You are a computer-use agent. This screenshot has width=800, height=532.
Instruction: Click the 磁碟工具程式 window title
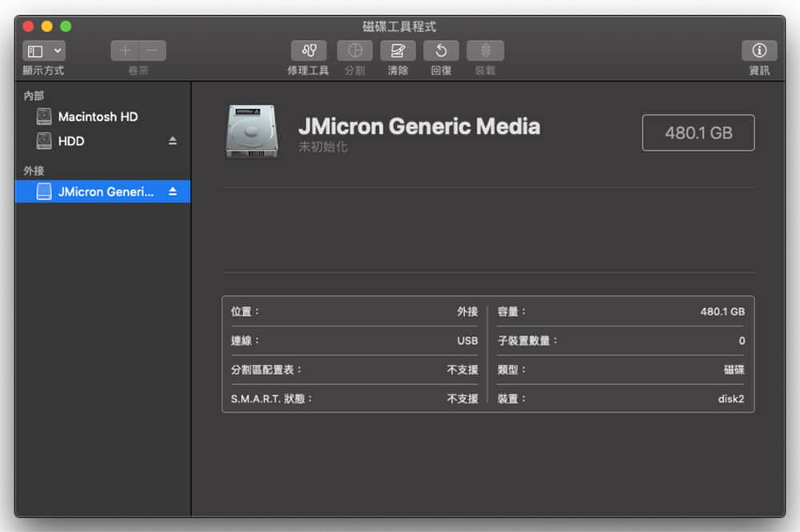(399, 26)
